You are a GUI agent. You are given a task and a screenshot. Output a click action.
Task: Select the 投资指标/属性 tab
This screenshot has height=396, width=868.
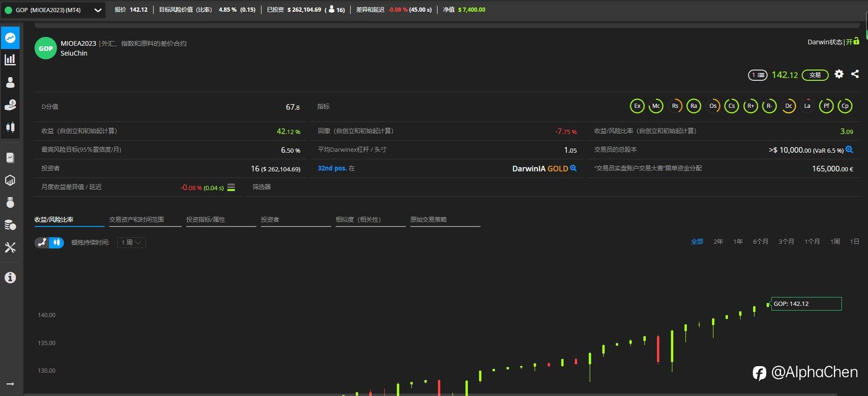pos(221,220)
